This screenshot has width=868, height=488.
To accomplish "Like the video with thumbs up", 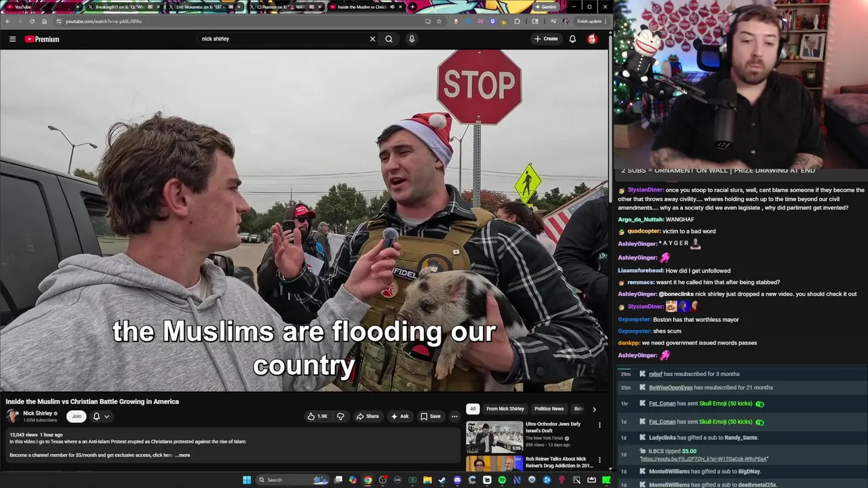I will point(317,416).
